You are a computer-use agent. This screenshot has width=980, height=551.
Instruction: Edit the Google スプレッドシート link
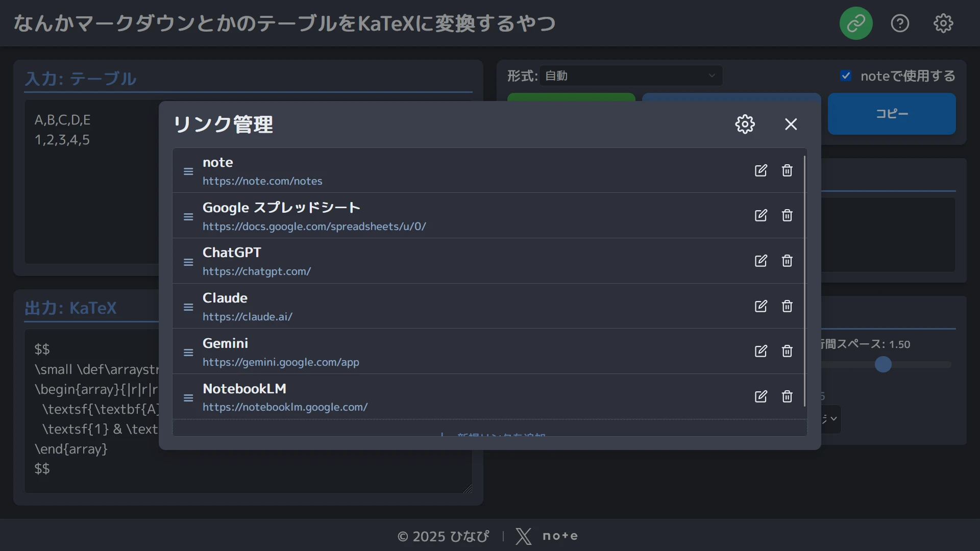tap(761, 215)
